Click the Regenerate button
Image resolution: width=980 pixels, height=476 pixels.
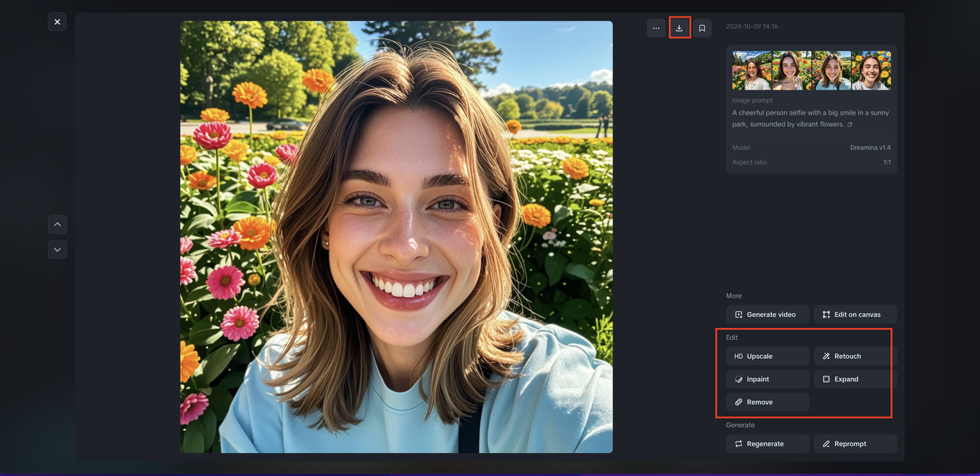click(x=768, y=444)
